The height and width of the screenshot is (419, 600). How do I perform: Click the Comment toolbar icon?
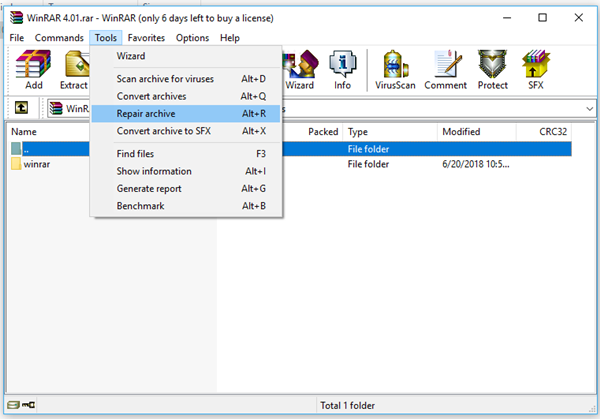pyautogui.click(x=445, y=69)
